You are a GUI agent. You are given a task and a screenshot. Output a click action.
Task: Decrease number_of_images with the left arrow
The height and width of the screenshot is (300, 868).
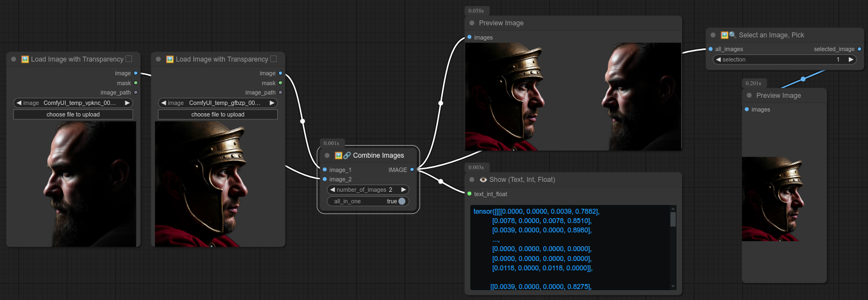(332, 190)
